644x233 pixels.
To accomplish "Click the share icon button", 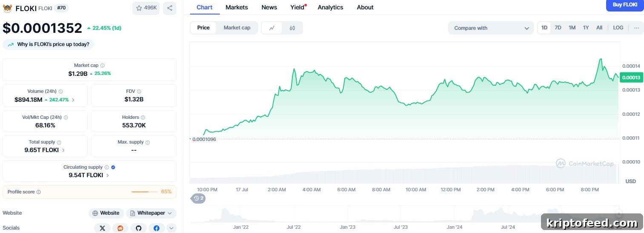I will point(169,8).
